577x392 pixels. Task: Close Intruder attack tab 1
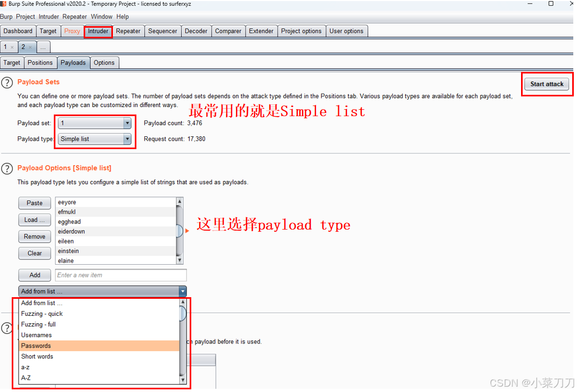click(x=12, y=47)
